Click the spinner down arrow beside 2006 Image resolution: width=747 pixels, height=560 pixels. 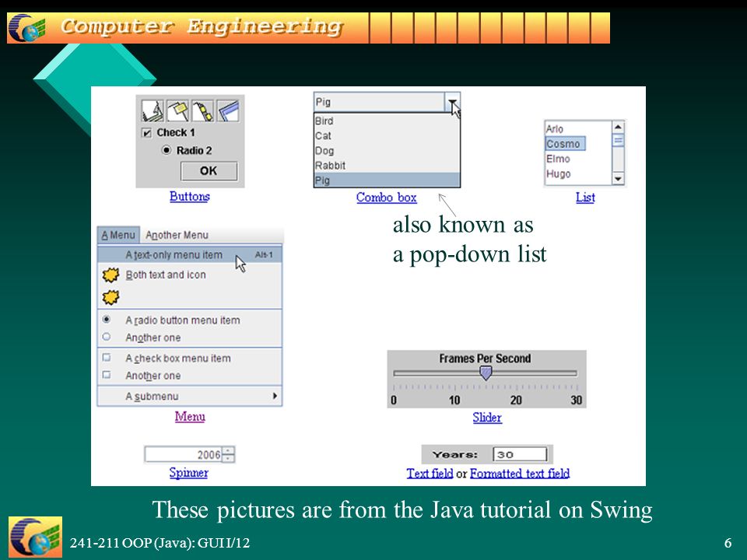point(228,458)
